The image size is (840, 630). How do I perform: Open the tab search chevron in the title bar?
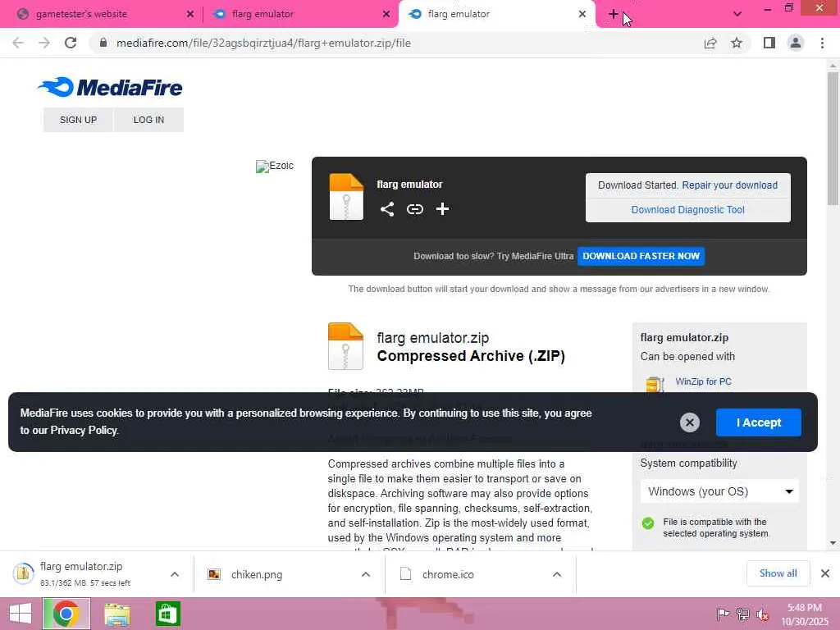737,14
